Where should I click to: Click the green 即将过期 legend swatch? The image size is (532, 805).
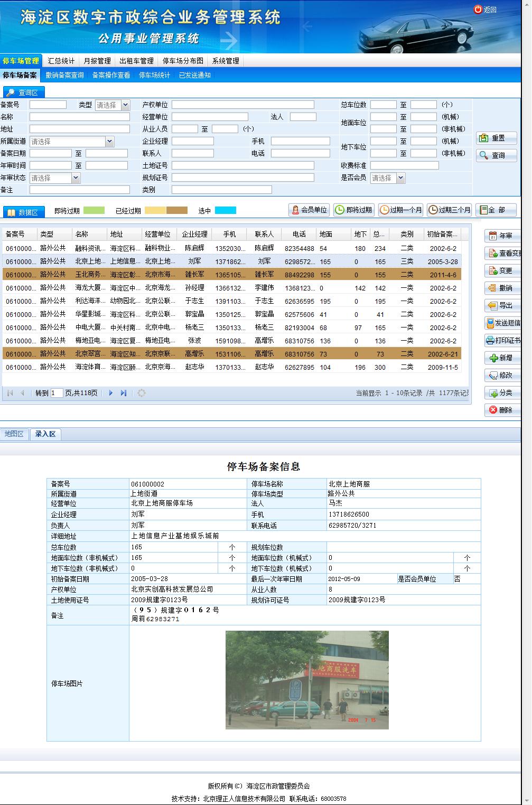pos(94,210)
